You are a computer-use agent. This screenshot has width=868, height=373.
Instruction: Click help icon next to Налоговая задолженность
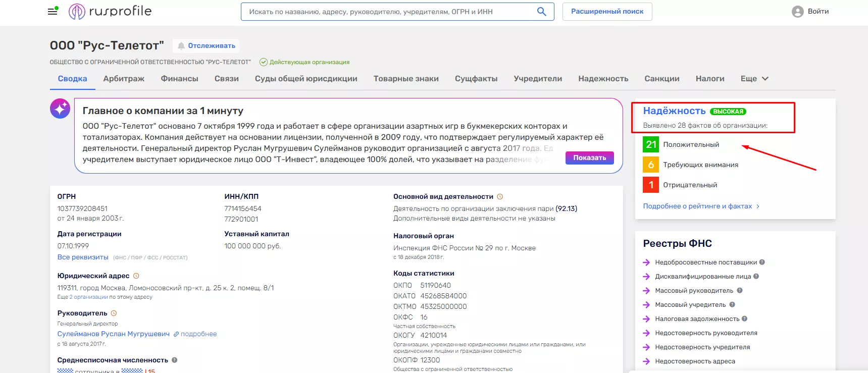click(x=744, y=318)
